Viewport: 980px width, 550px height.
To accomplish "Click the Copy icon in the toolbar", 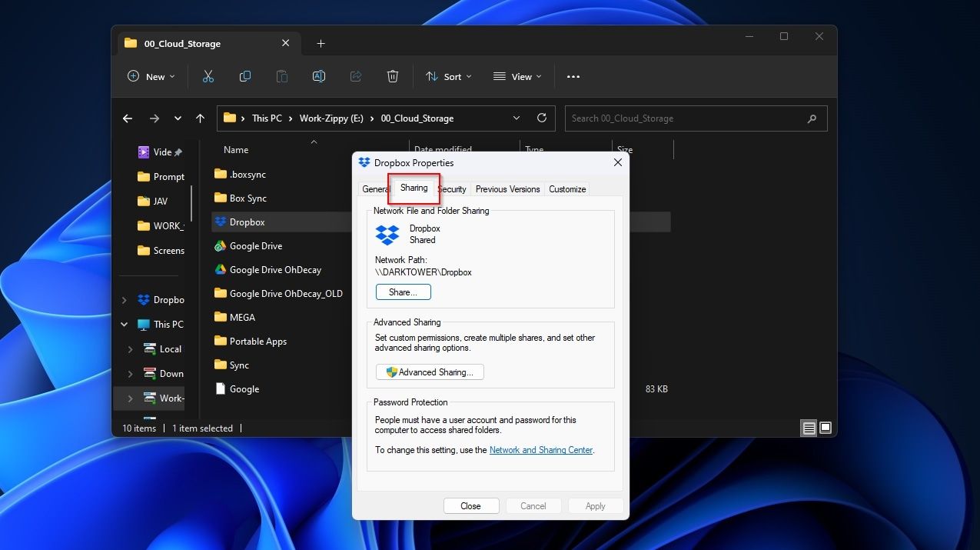I will click(244, 76).
